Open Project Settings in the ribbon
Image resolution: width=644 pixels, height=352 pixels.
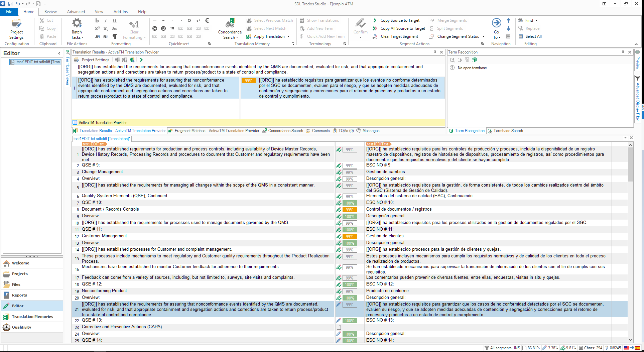coord(16,29)
